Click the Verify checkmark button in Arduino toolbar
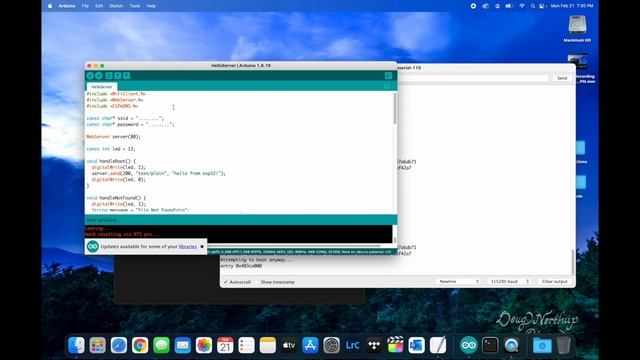The height and width of the screenshot is (360, 640). [90, 76]
